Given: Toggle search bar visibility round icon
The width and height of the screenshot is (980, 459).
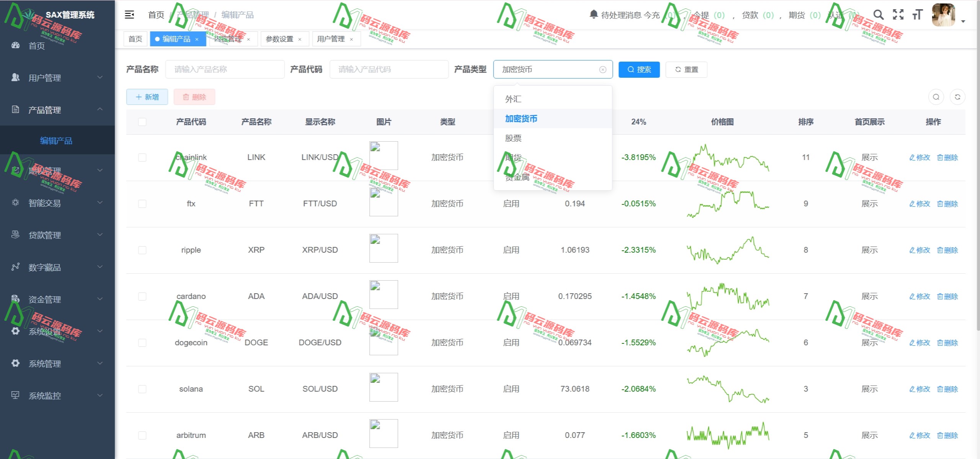Looking at the screenshot, I should [x=936, y=97].
